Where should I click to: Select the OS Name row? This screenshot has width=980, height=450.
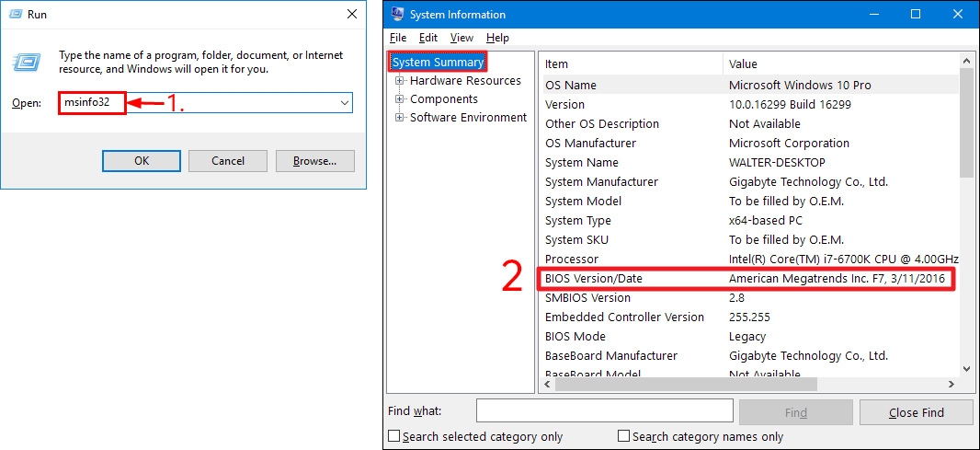[749, 85]
